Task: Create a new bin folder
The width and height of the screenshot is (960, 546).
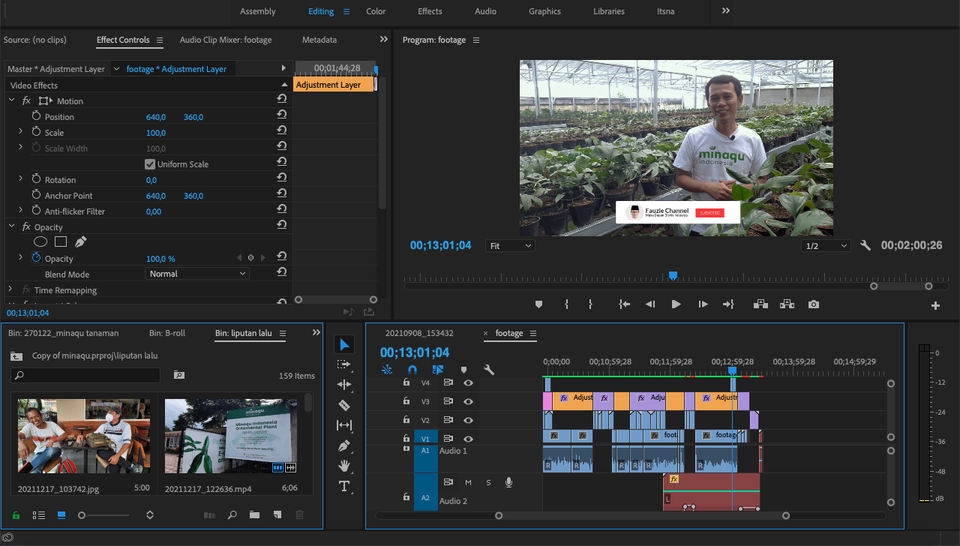Action: [x=255, y=515]
